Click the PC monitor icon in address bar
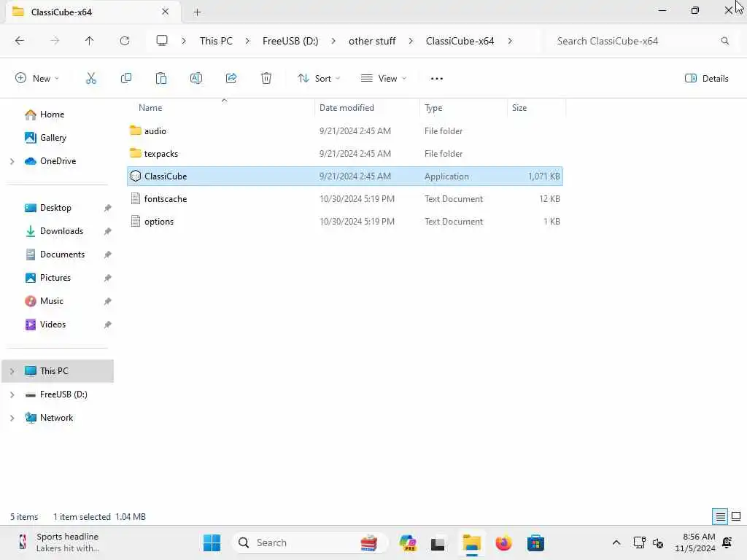Viewport: 747px width, 560px height. coord(162,41)
